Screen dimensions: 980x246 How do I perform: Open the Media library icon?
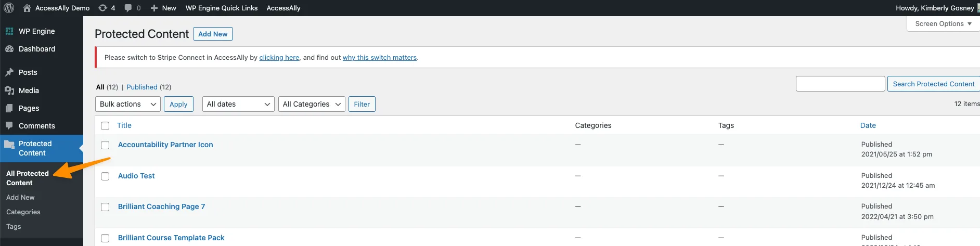(9, 90)
